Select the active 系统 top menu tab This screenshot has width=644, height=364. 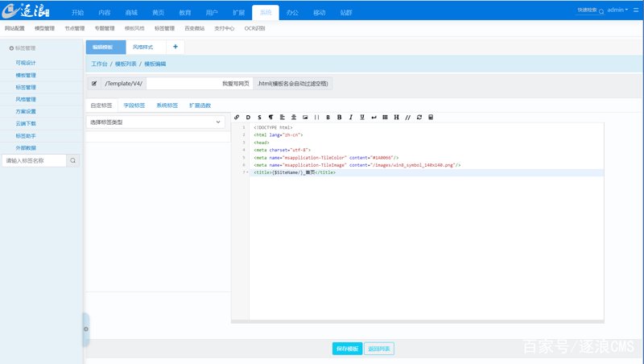click(266, 12)
